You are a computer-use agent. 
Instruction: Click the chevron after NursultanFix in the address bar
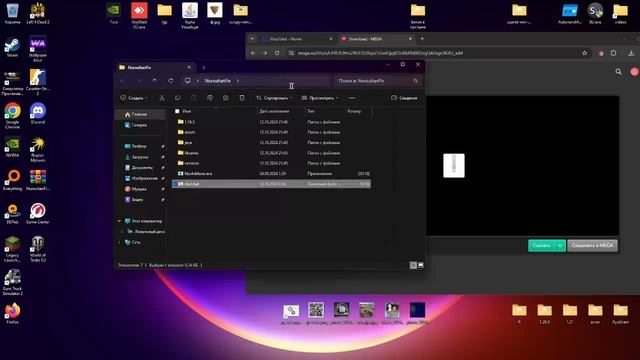[x=238, y=81]
